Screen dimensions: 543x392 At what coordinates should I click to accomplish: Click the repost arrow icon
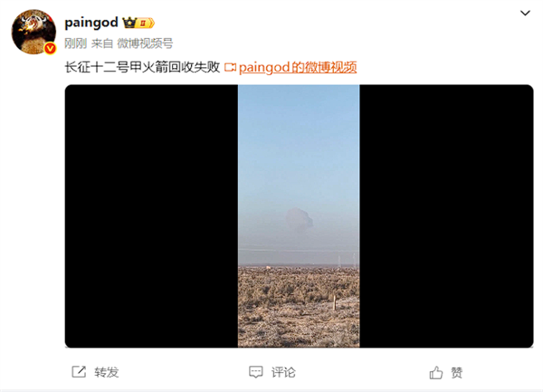pyautogui.click(x=79, y=372)
